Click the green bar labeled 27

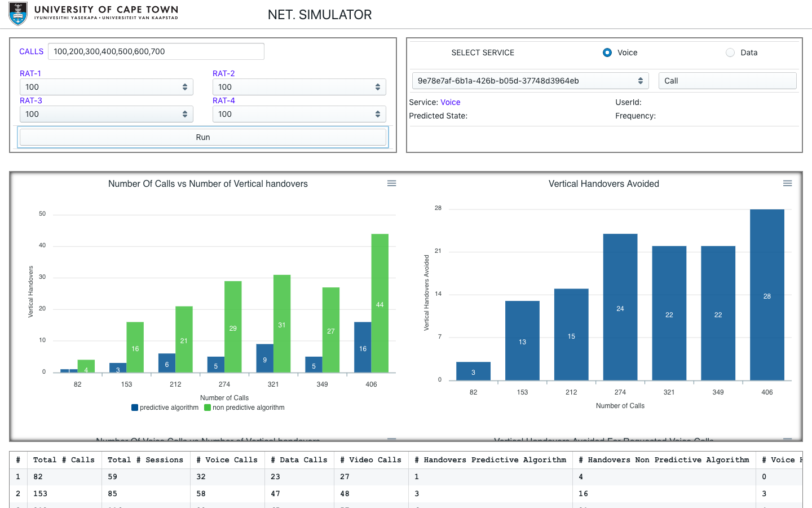(331, 330)
